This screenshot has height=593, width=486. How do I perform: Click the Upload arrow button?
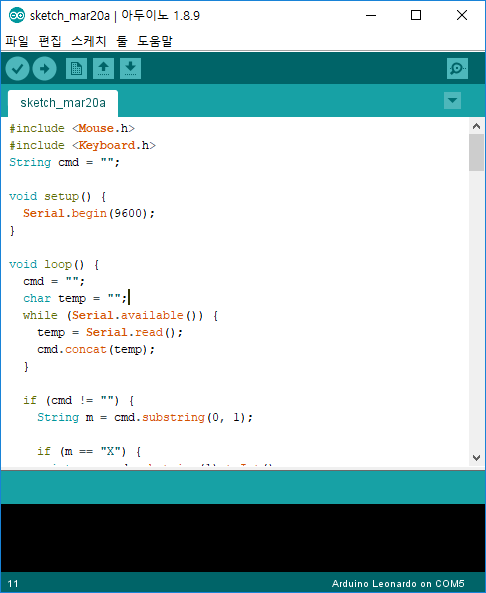coord(45,69)
